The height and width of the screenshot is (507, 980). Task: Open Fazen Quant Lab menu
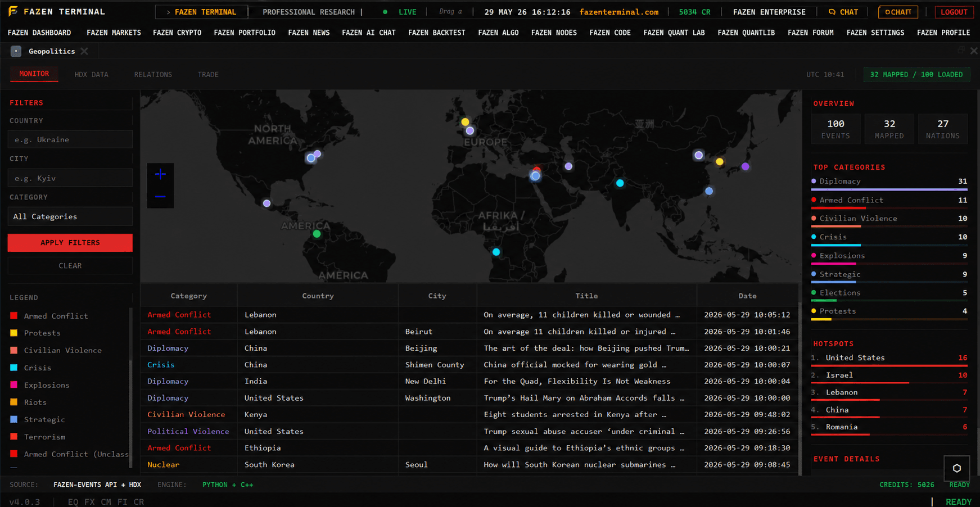(674, 33)
